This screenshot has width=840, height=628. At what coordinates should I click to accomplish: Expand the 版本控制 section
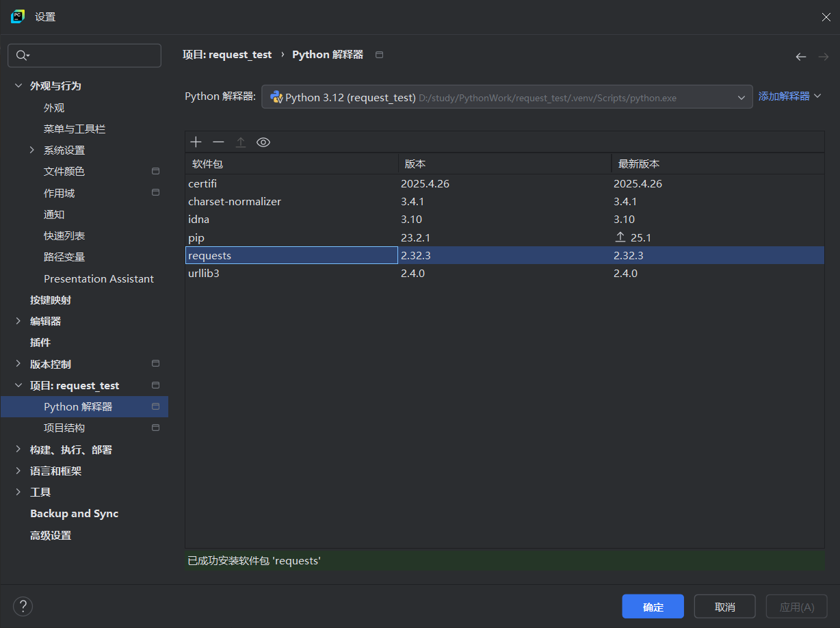tap(18, 364)
